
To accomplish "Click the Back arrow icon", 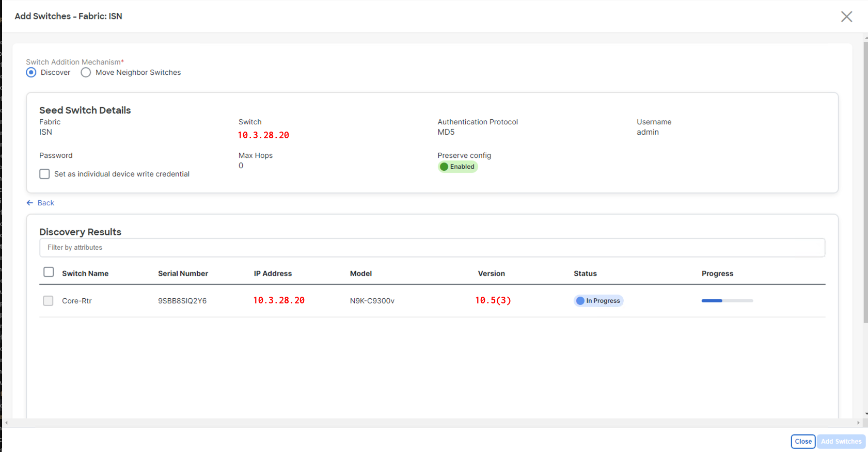I will click(x=30, y=203).
